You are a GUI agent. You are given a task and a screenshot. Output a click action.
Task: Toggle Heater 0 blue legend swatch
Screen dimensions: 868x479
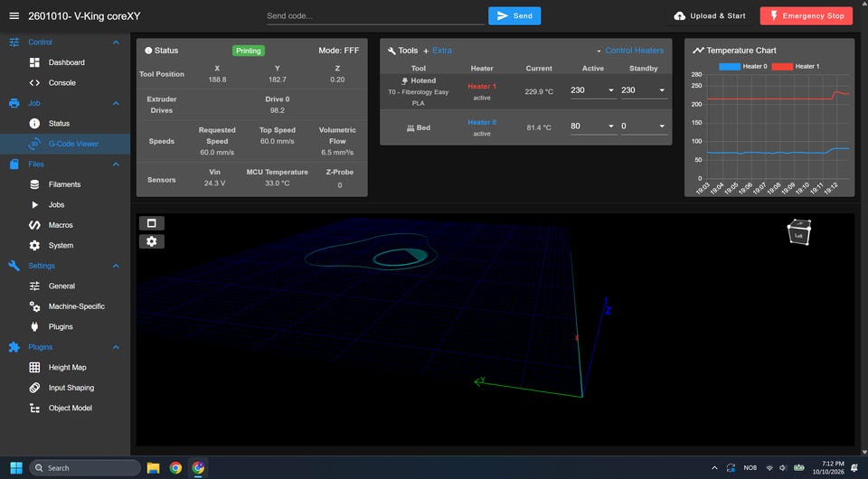pyautogui.click(x=729, y=66)
